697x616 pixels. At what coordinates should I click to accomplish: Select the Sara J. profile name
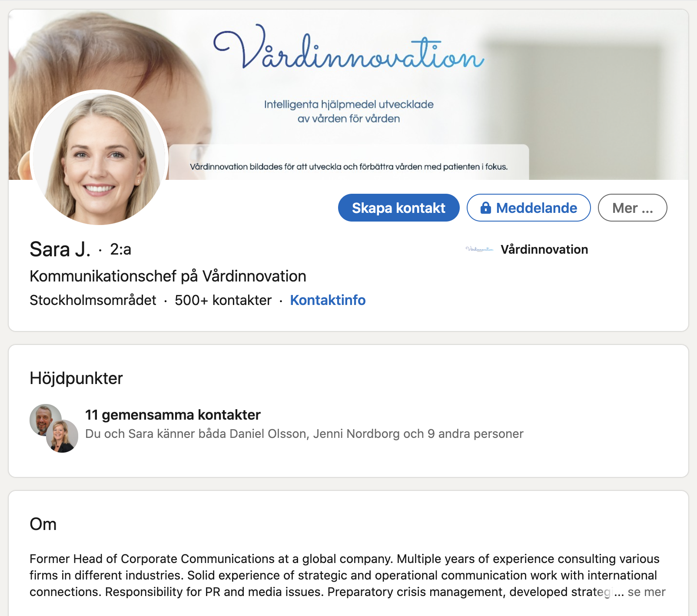pyautogui.click(x=60, y=249)
